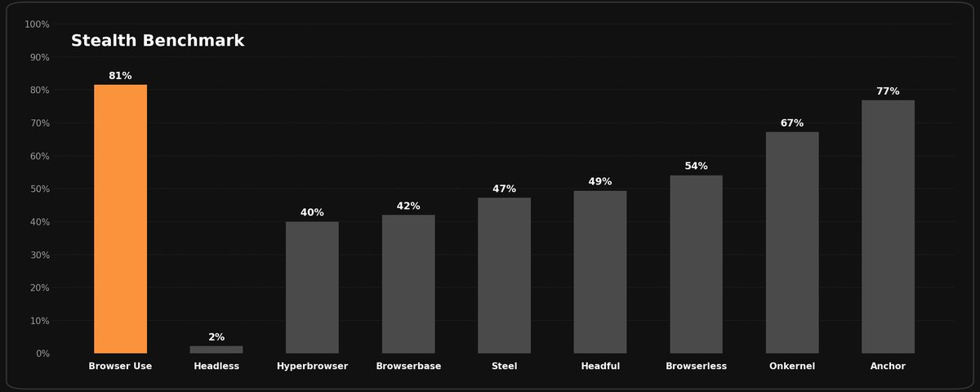Click the small Headless bar
The height and width of the screenshot is (392, 980).
click(216, 350)
